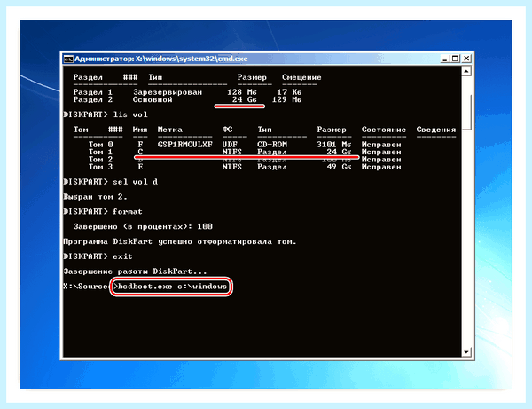Click the 'exit' command text
This screenshot has height=409, width=532.
[122, 256]
